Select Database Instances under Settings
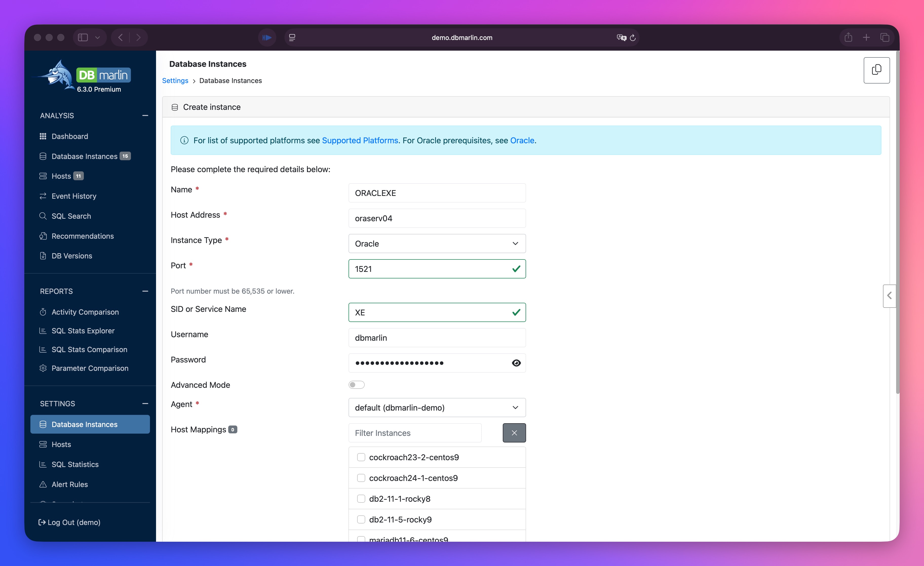Image resolution: width=924 pixels, height=566 pixels. 90,424
